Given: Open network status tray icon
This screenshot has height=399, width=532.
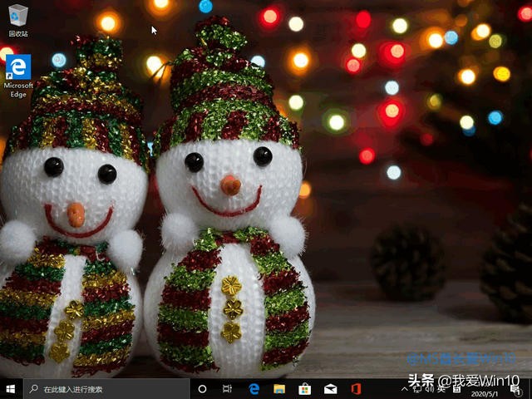Looking at the screenshot, I should [x=417, y=389].
